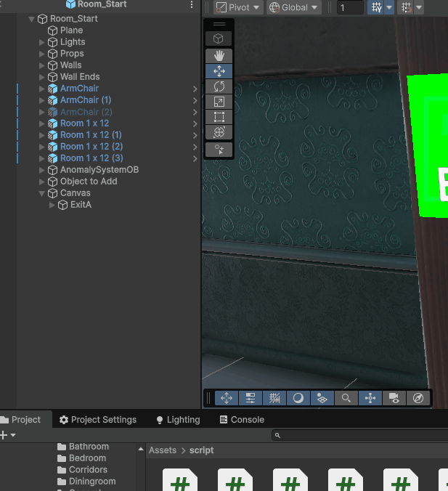Toggle snap increment button
448x491 pixels.
point(407,8)
